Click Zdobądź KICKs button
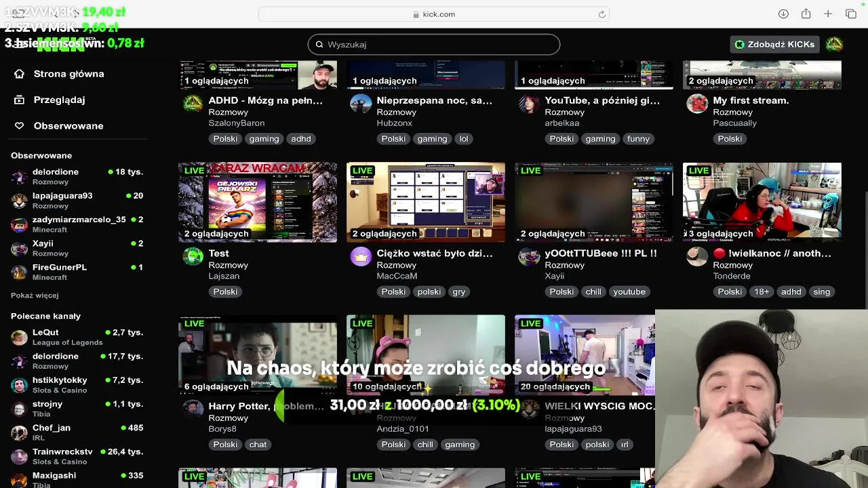The width and height of the screenshot is (868, 488). pyautogui.click(x=774, y=44)
